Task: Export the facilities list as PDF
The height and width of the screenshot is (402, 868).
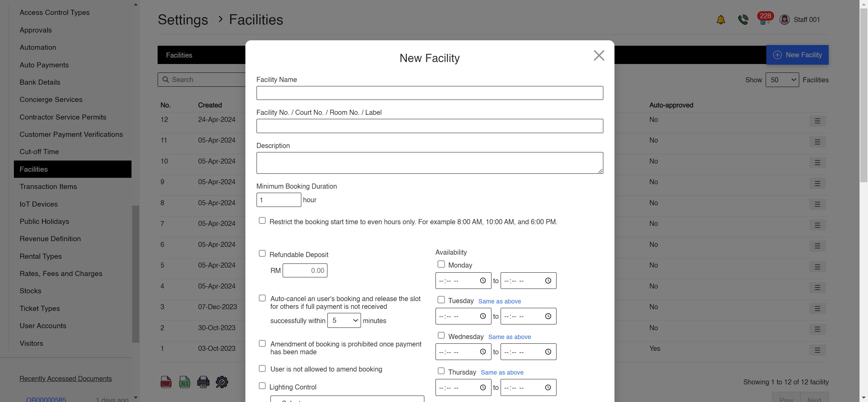Action: pos(165,382)
